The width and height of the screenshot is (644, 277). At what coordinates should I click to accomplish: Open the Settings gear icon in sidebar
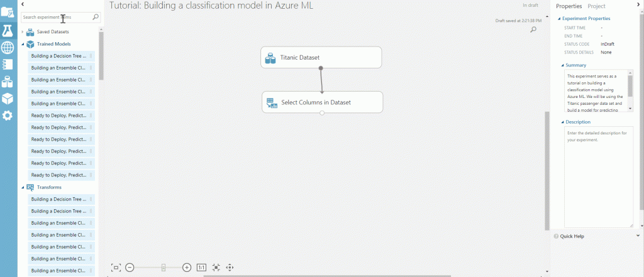click(x=8, y=116)
